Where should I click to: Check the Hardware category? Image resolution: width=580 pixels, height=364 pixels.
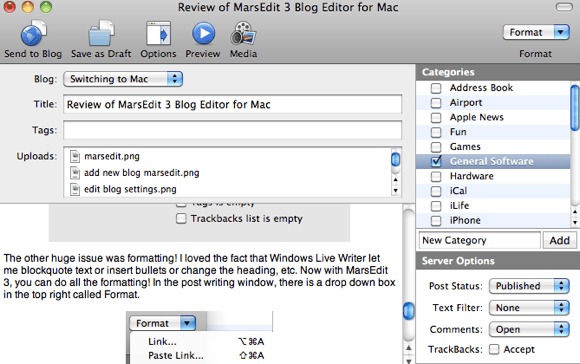pyautogui.click(x=436, y=176)
